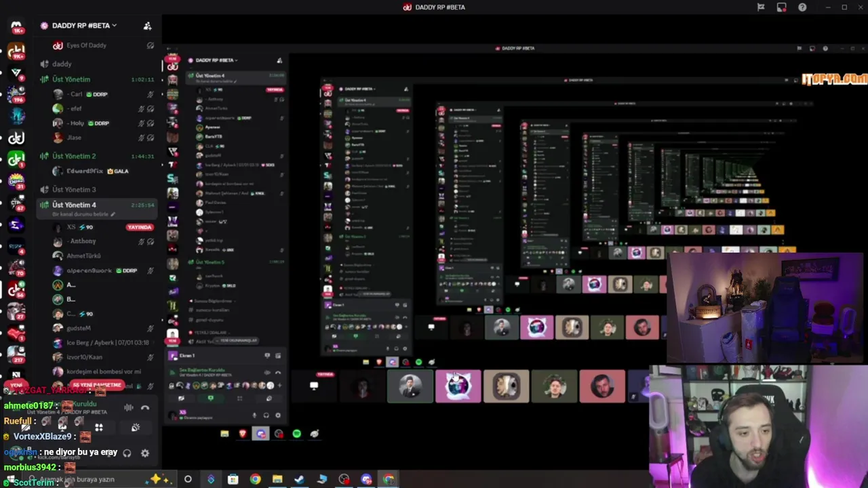This screenshot has width=868, height=488.
Task: Open the Eyes Of Daddy channel
Action: pos(86,45)
